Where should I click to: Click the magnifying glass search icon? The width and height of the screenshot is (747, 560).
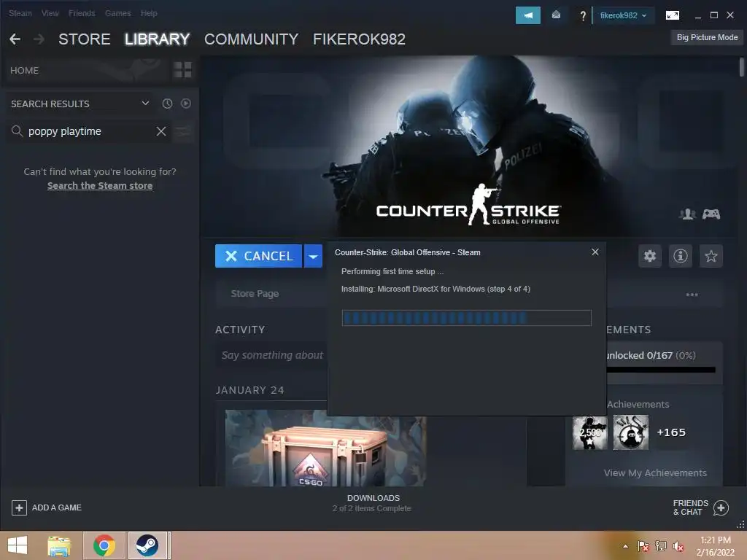[x=18, y=131]
